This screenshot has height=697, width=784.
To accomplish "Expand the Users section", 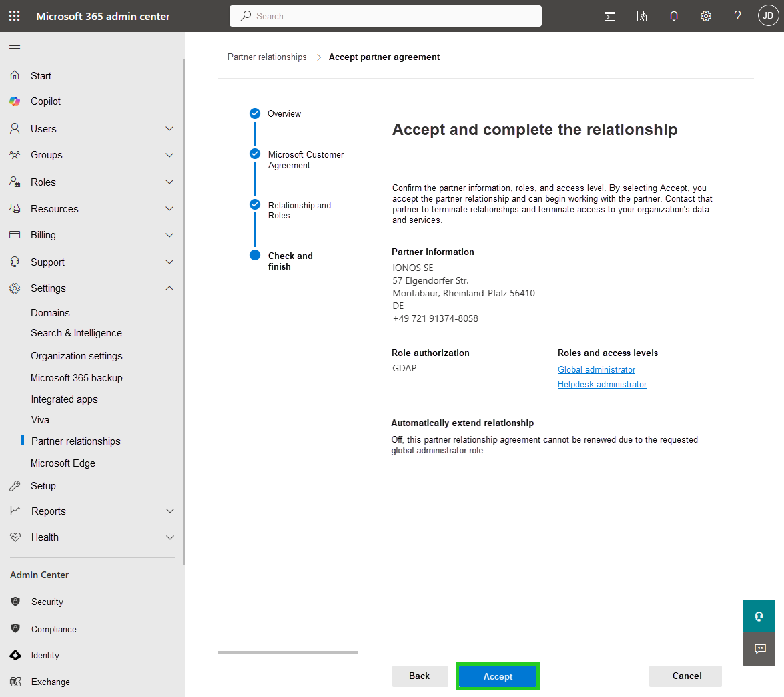I will tap(169, 128).
